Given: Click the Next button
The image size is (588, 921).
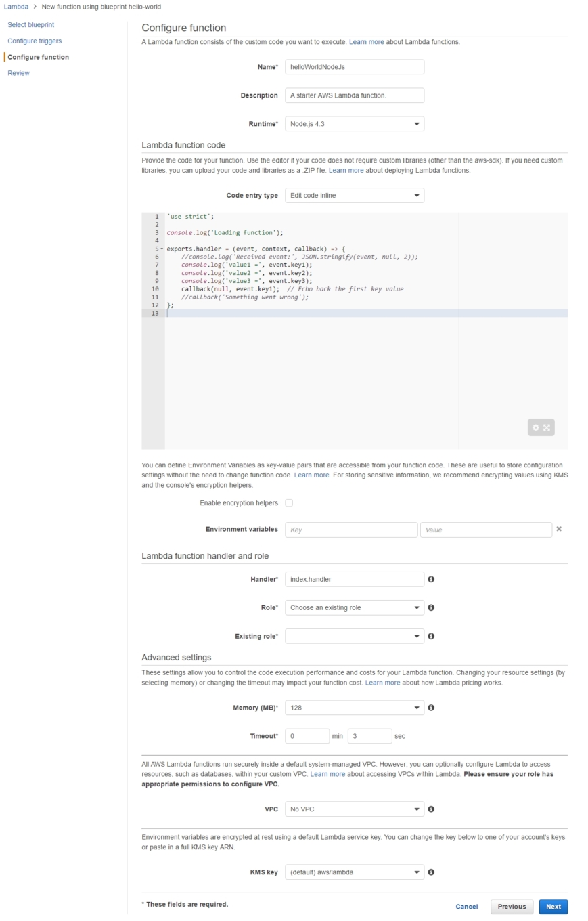Looking at the screenshot, I should 553,907.
